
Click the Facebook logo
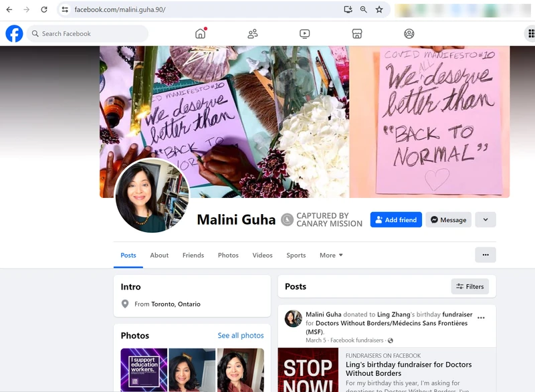[14, 33]
